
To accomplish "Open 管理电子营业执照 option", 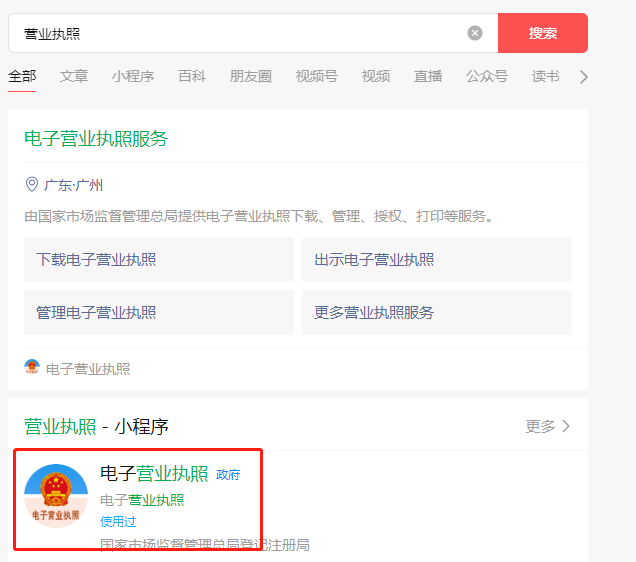I will pyautogui.click(x=159, y=312).
